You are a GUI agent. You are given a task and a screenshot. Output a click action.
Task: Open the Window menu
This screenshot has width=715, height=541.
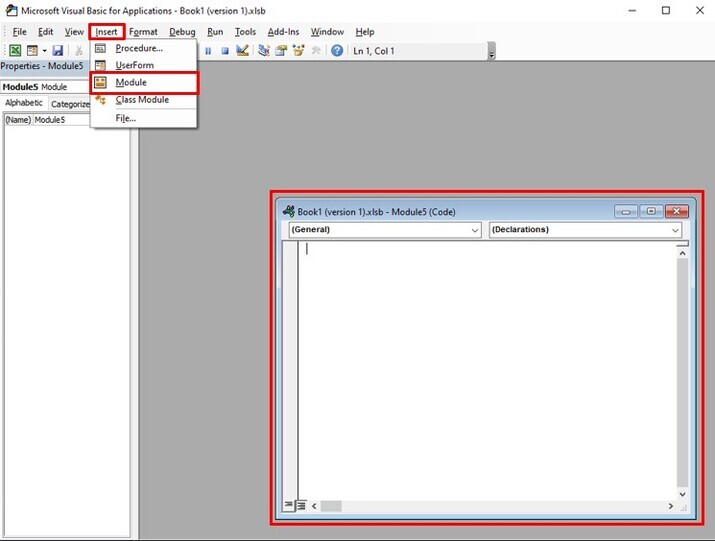[x=327, y=32]
